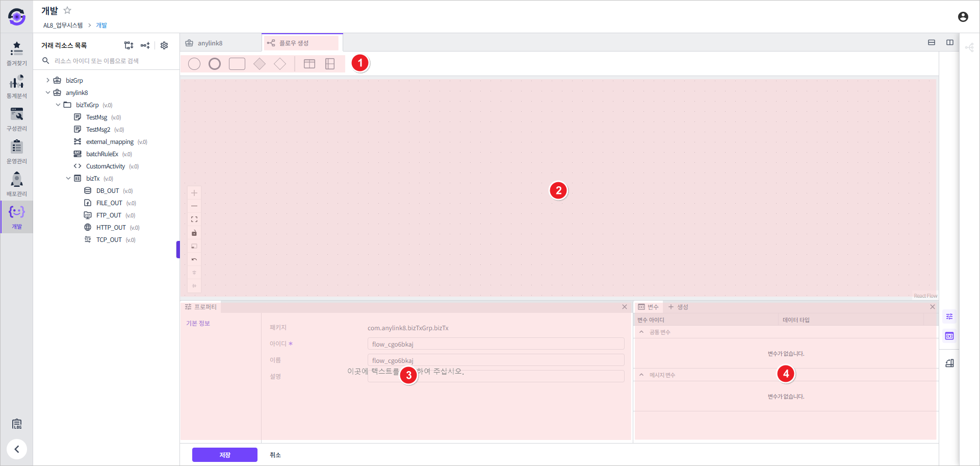Select TestMsg2 in the resource tree
The height and width of the screenshot is (466, 980).
pos(98,130)
